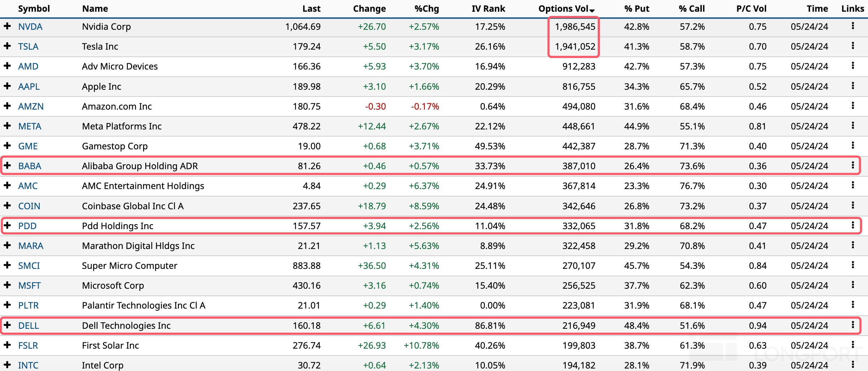Viewport: 868px width, 371px height.
Task: Click the kebab menu for PDD Holdings
Action: pyautogui.click(x=853, y=225)
